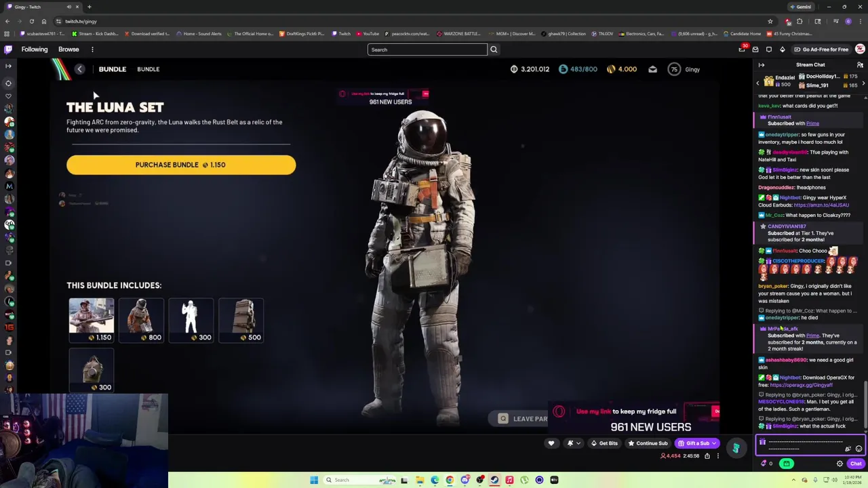The height and width of the screenshot is (488, 868).
Task: Click the heart follow button
Action: pos(551,443)
